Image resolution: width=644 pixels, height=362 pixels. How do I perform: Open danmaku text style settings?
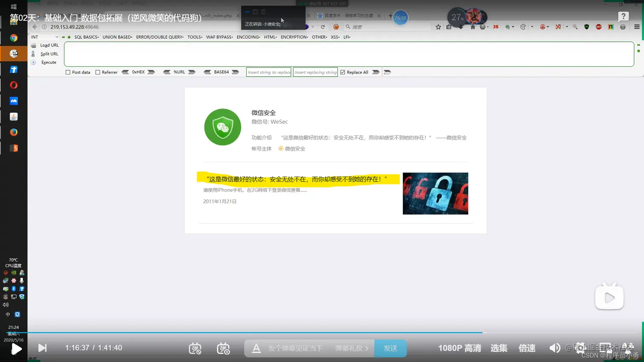click(256, 348)
